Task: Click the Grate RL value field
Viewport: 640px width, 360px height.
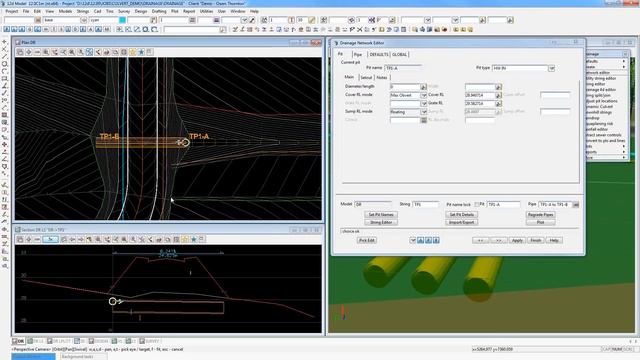Action: click(x=480, y=104)
